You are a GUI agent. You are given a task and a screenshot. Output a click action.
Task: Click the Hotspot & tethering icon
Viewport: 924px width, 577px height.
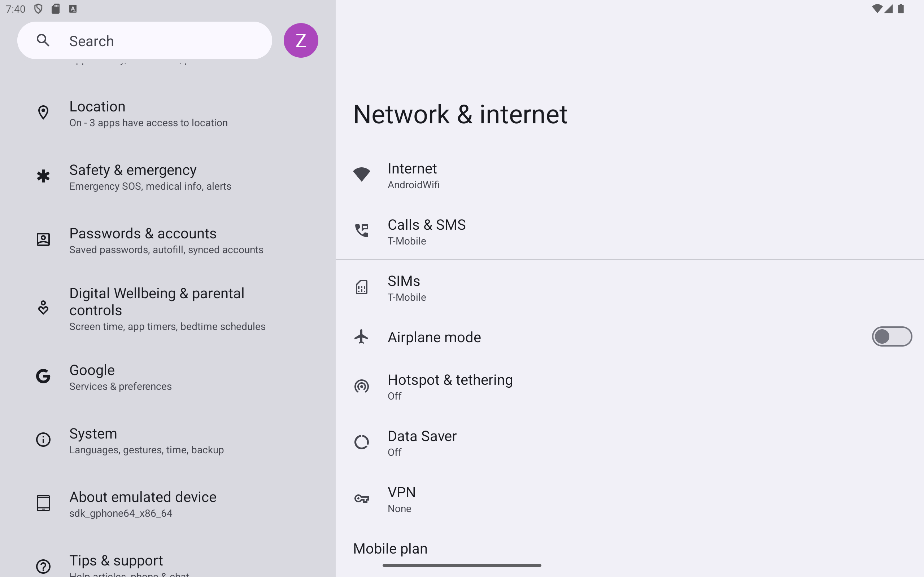[362, 386]
